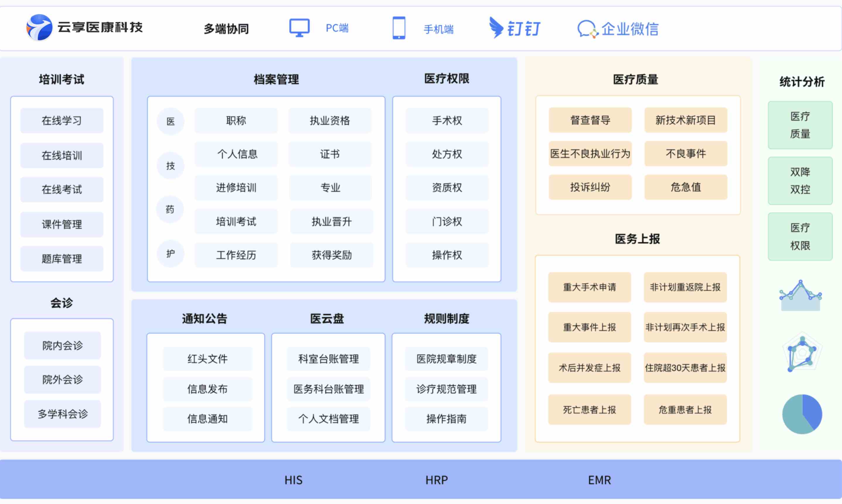Click the PC端 monitor icon
842x504 pixels.
pos(299,28)
